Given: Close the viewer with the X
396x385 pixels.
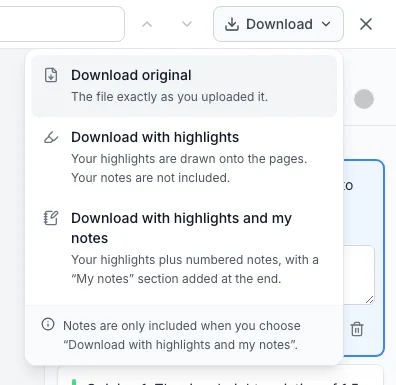Looking at the screenshot, I should [x=366, y=24].
